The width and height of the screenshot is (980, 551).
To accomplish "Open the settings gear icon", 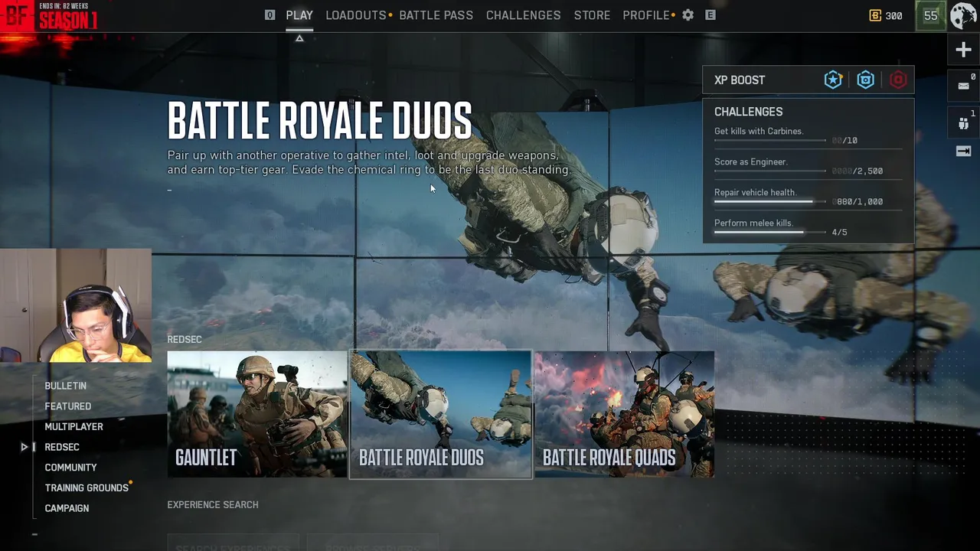I will [688, 15].
